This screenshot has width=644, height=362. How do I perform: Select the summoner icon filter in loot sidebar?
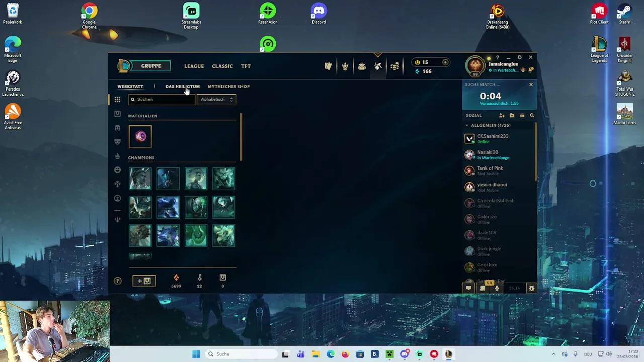pyautogui.click(x=117, y=198)
